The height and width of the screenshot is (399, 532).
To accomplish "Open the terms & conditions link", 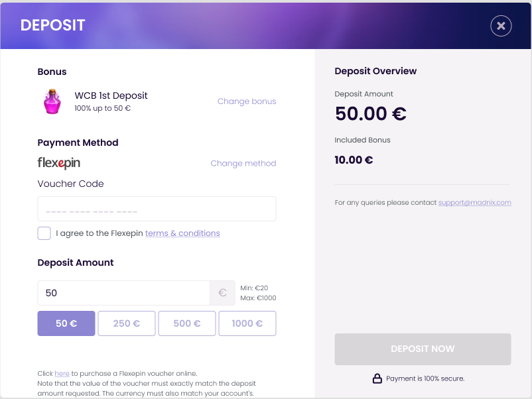I will tap(182, 233).
